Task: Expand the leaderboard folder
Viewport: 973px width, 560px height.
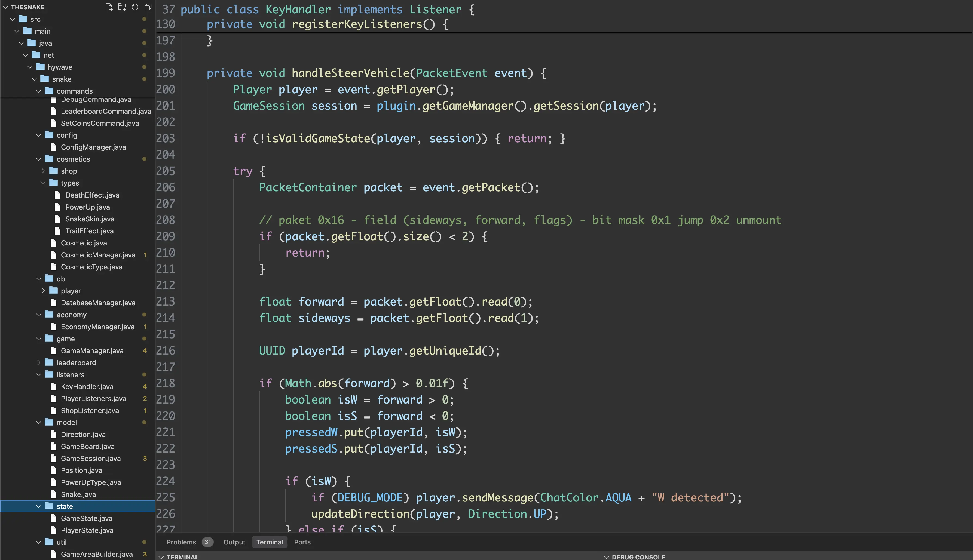Action: point(38,363)
